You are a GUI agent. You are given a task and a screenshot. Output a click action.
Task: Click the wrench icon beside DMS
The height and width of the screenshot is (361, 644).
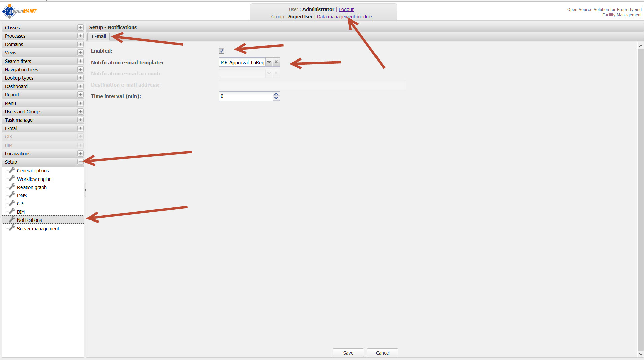tap(12, 195)
